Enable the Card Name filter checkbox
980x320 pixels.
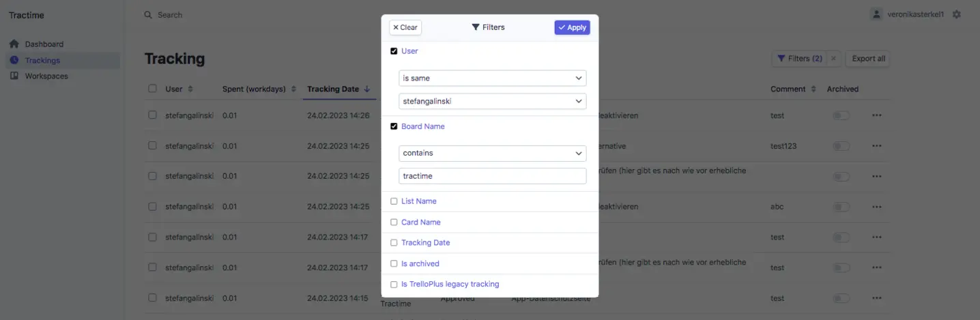point(394,222)
